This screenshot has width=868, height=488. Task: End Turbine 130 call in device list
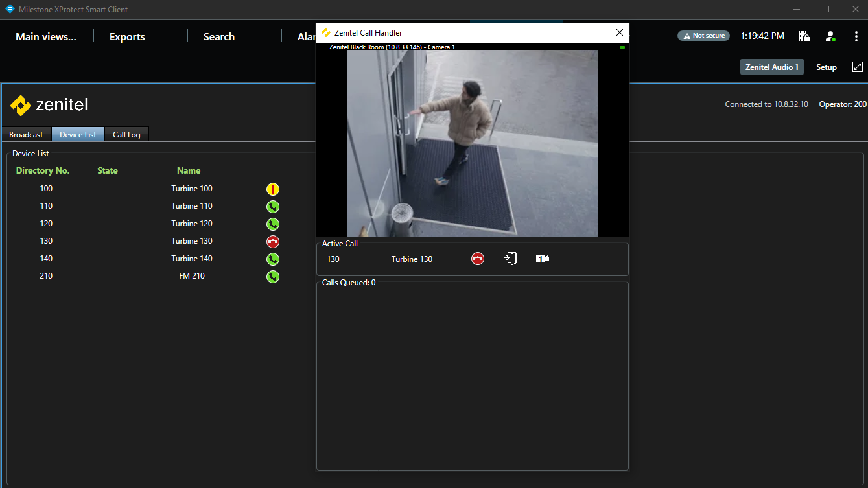273,242
